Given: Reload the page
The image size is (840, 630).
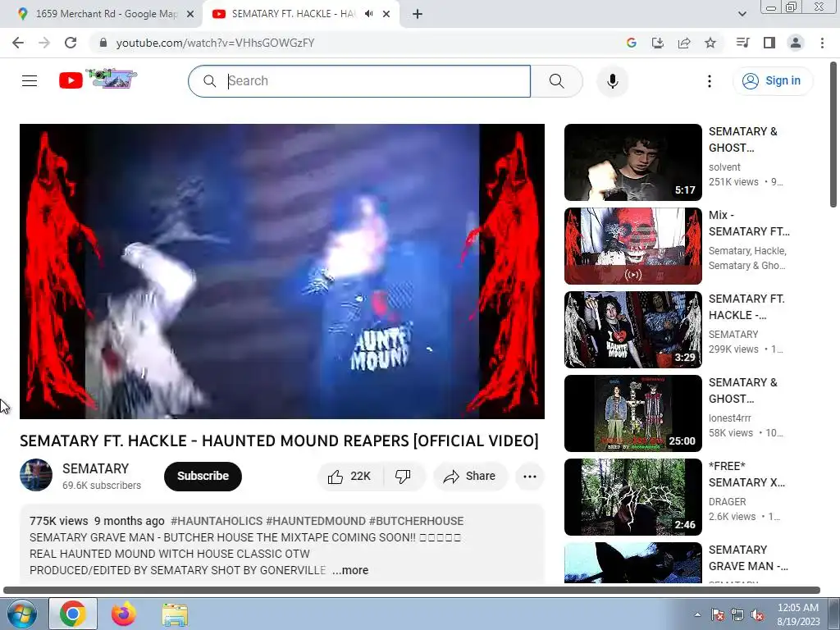Looking at the screenshot, I should (71, 43).
